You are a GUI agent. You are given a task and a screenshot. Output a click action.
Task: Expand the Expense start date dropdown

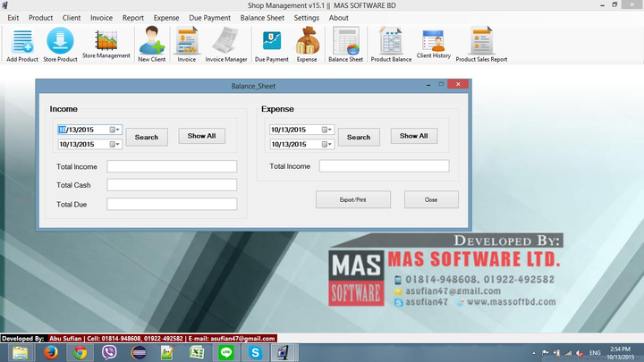coord(328,130)
